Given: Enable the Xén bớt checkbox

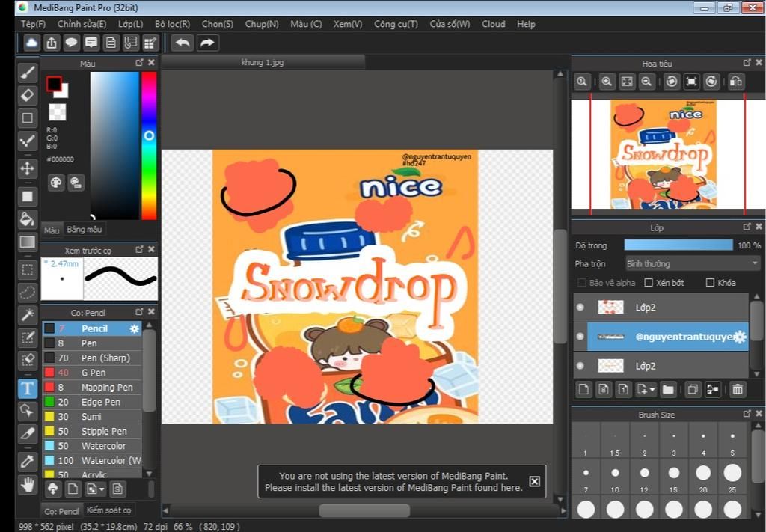Looking at the screenshot, I should (649, 282).
